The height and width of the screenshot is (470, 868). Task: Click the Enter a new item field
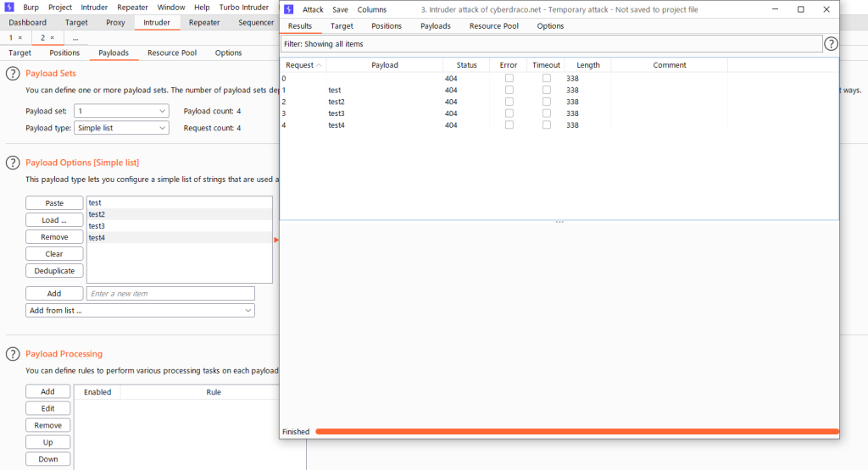point(170,294)
